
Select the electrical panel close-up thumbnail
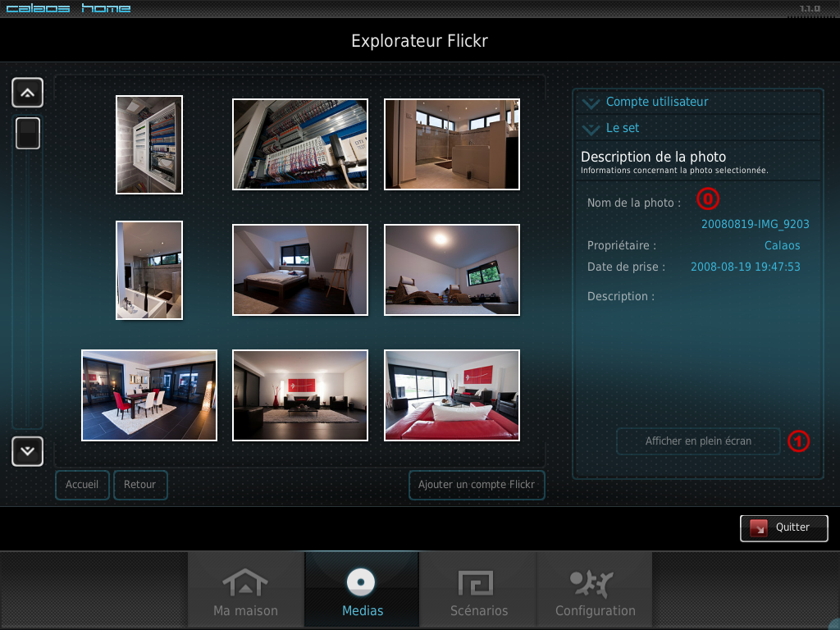coord(300,144)
